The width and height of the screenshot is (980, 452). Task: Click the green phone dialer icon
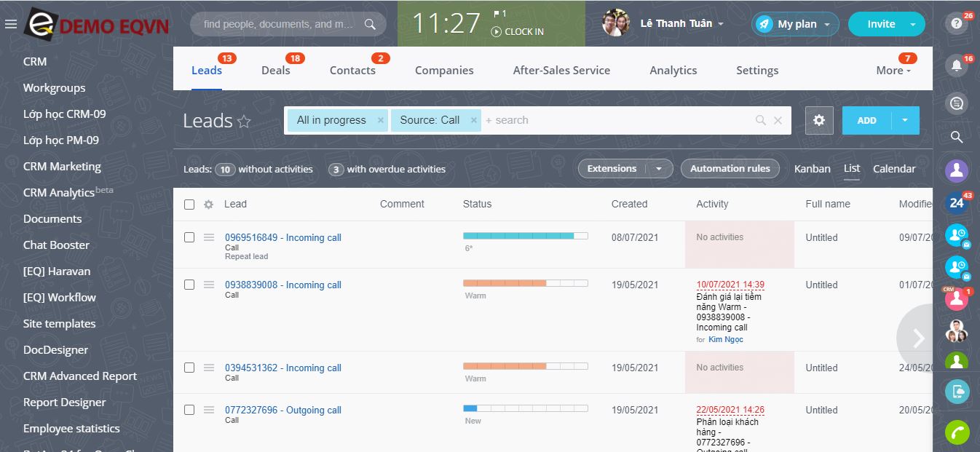pyautogui.click(x=957, y=432)
